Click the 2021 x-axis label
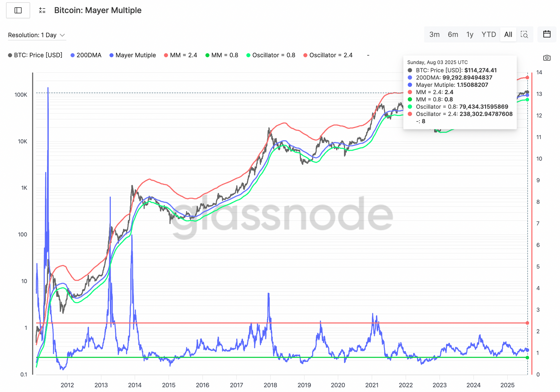560x392 pixels. 372,385
